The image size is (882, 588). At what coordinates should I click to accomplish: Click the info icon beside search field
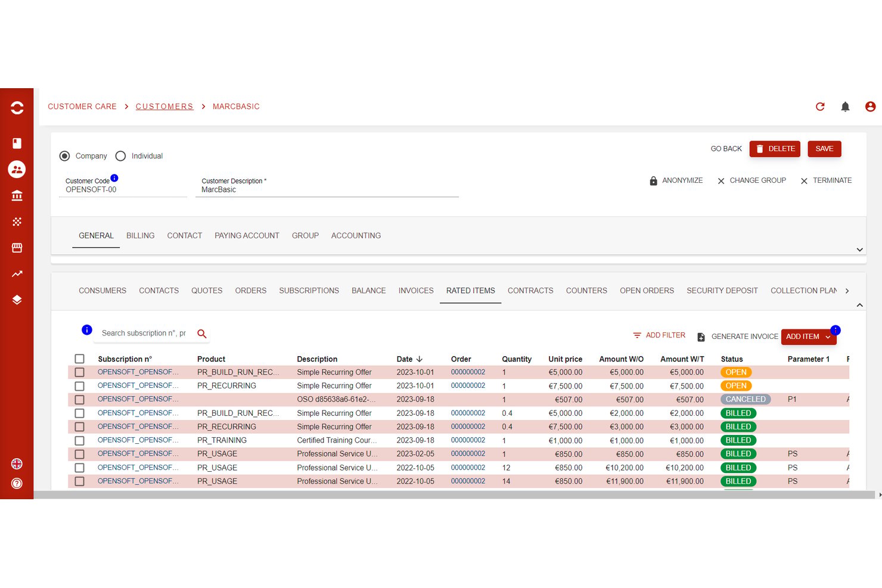coord(86,330)
